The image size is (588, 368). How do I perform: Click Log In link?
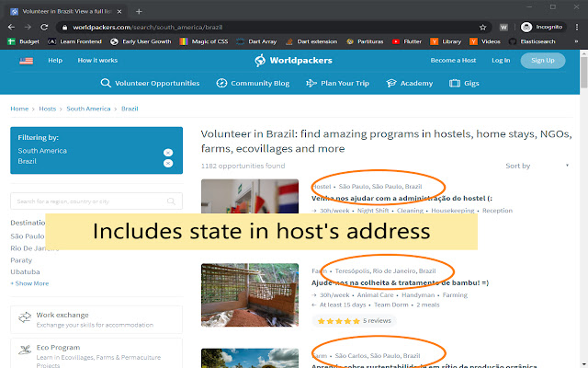coord(501,60)
